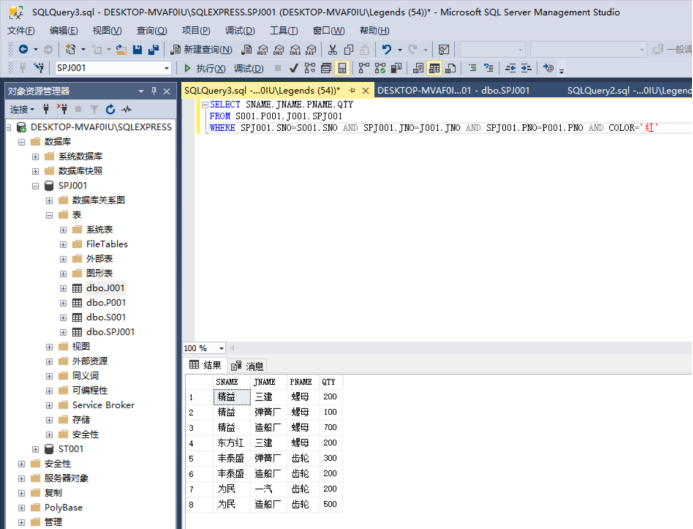Viewport: 693px width, 529px height.
Task: Click the DAX query icon
Action: (x=311, y=49)
